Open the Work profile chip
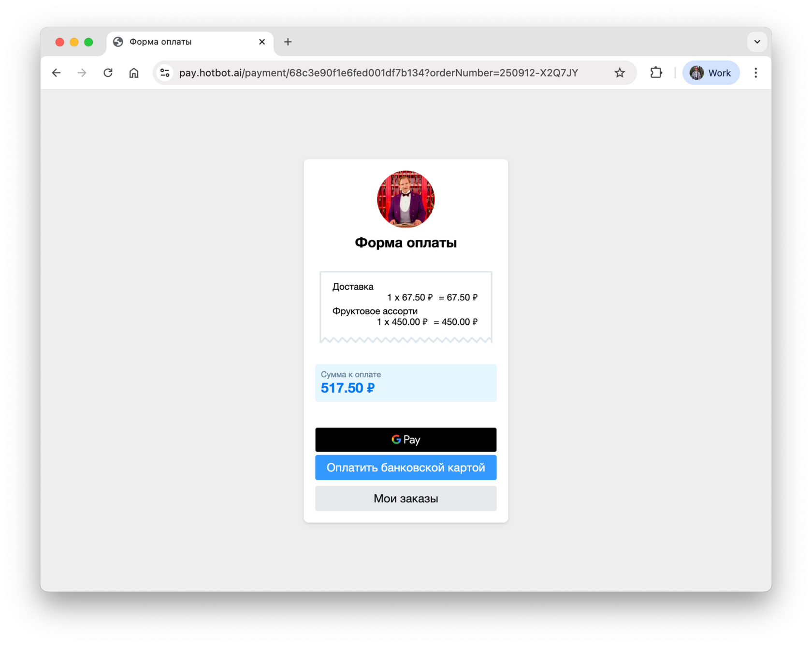The width and height of the screenshot is (812, 645). [x=710, y=73]
